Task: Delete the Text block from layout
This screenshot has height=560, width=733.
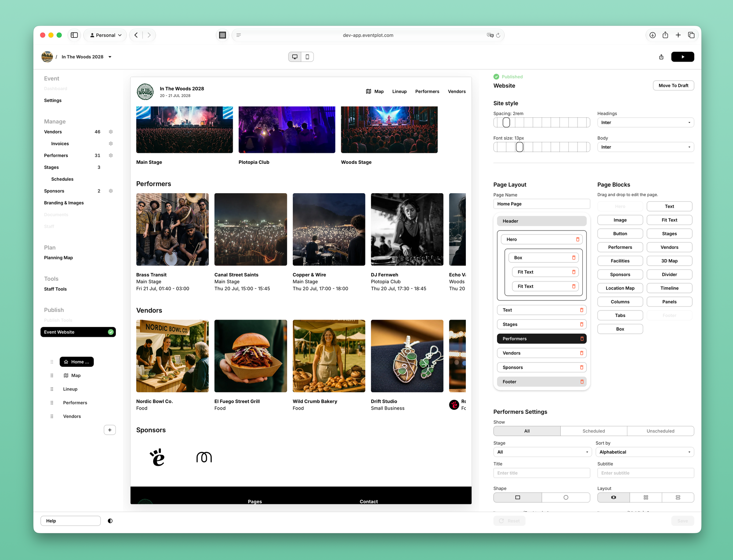Action: (x=582, y=310)
